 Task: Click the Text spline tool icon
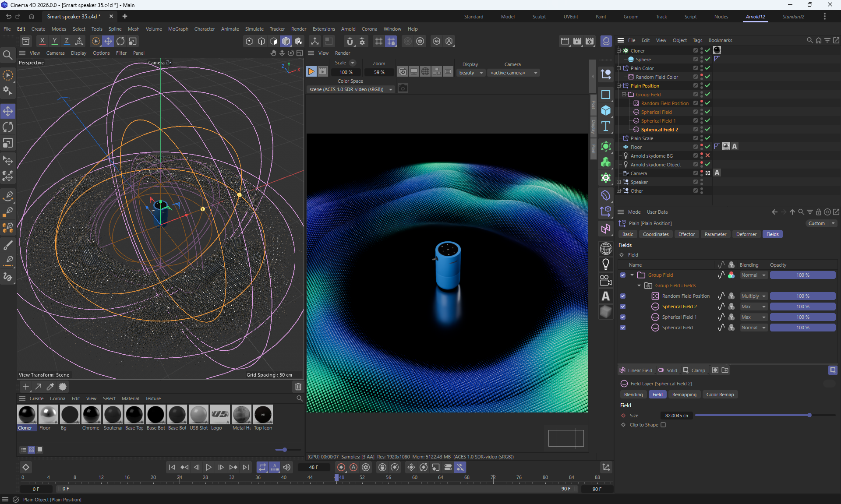(606, 127)
